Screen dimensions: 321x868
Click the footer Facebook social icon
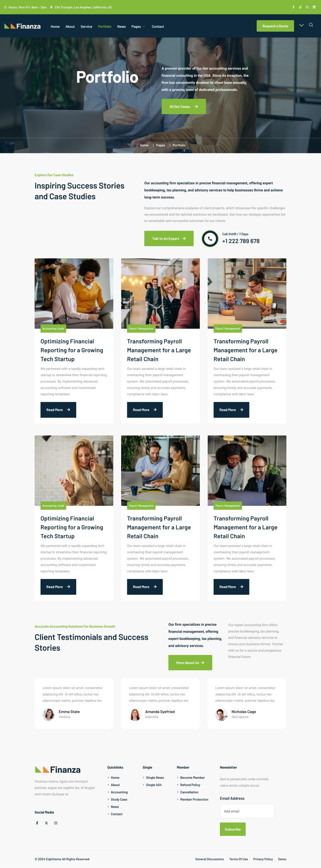tap(37, 823)
